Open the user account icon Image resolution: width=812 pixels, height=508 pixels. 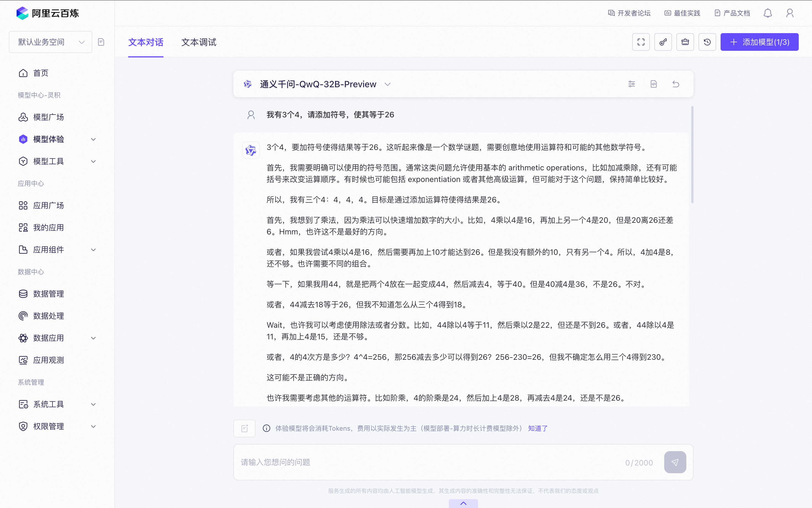(x=790, y=13)
